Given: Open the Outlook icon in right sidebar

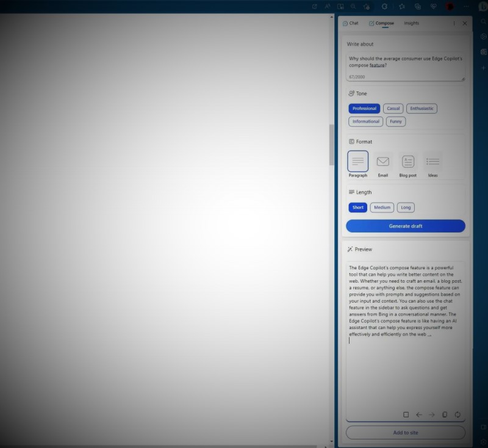Looking at the screenshot, I should (x=483, y=52).
